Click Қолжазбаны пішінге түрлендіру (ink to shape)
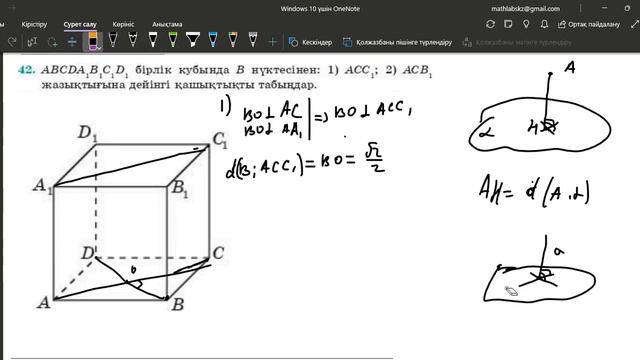The height and width of the screenshot is (360, 640). click(398, 42)
